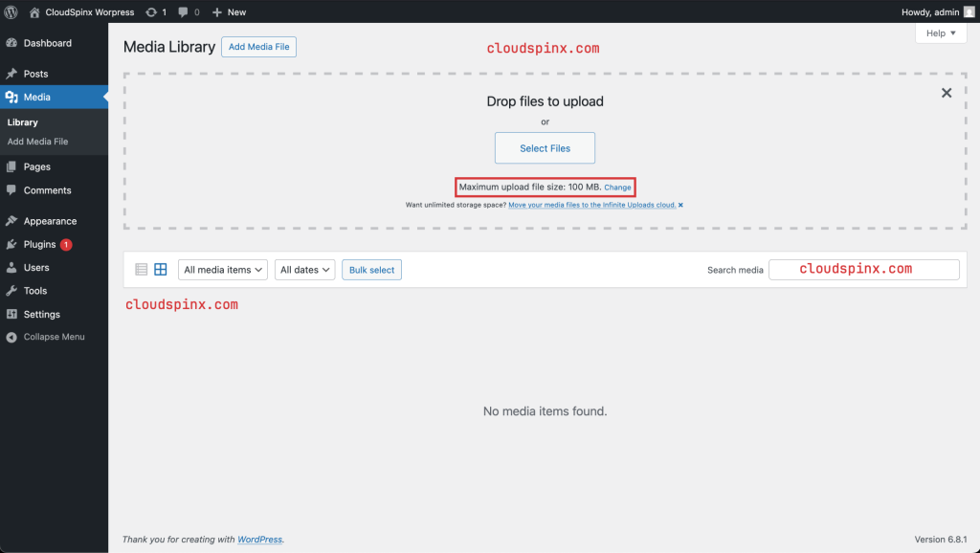This screenshot has width=980, height=553.
Task: Click inside the Search media field
Action: point(861,269)
